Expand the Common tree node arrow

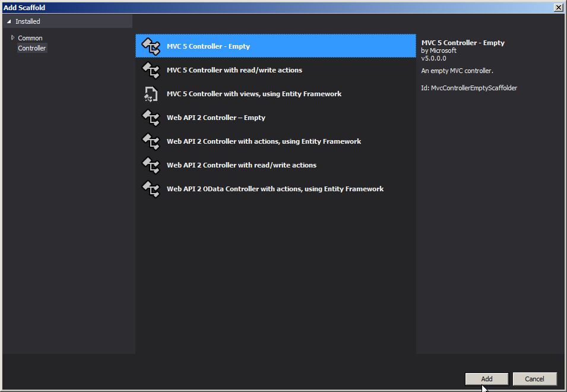12,38
